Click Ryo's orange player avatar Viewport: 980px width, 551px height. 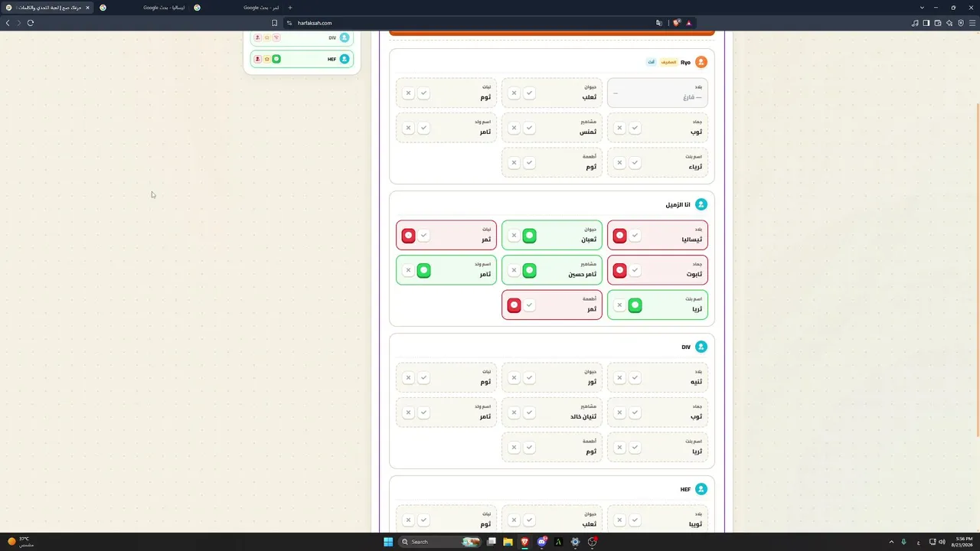point(701,62)
